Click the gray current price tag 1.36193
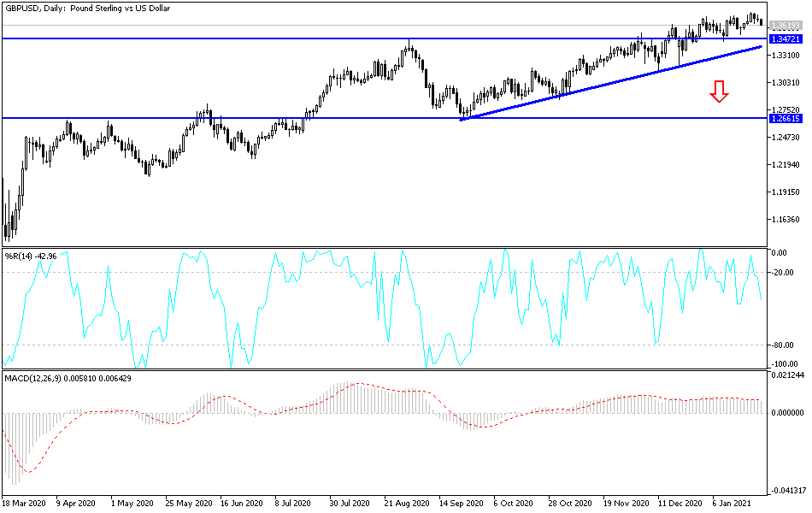 click(x=785, y=25)
